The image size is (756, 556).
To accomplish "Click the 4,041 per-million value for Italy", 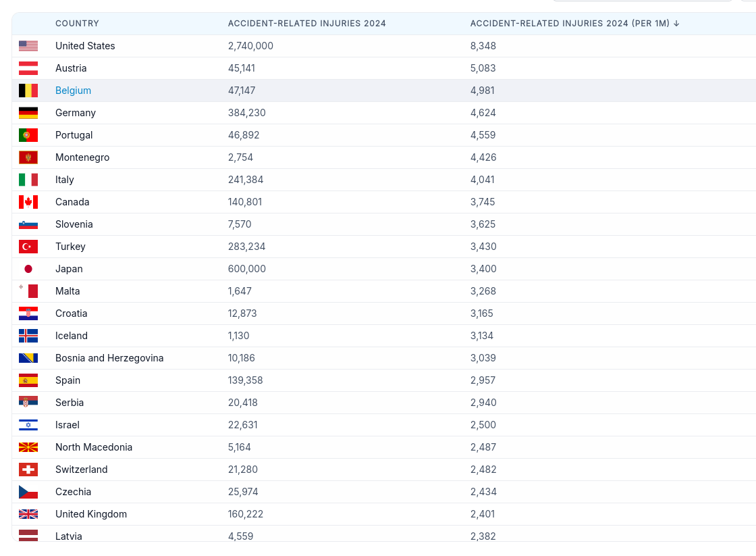I will [x=483, y=180].
